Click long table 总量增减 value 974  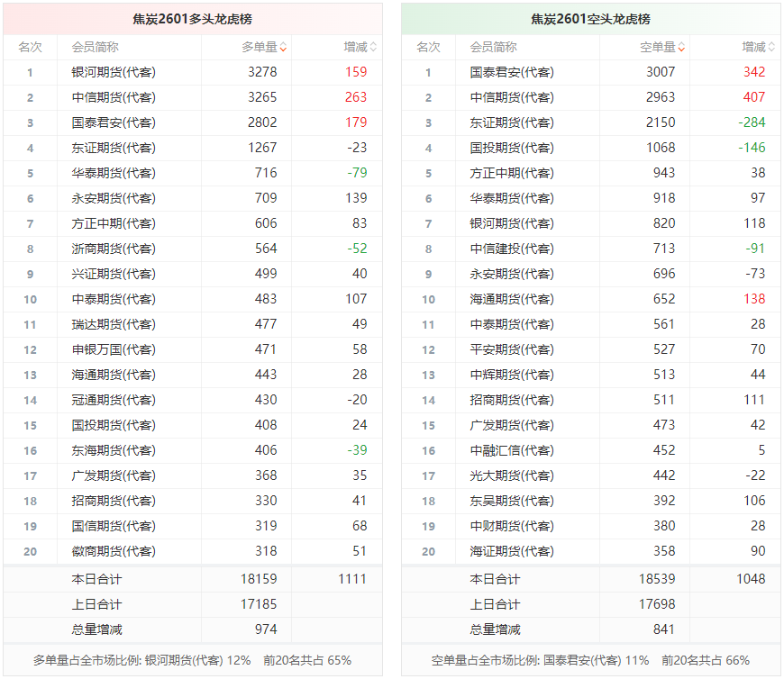point(266,629)
